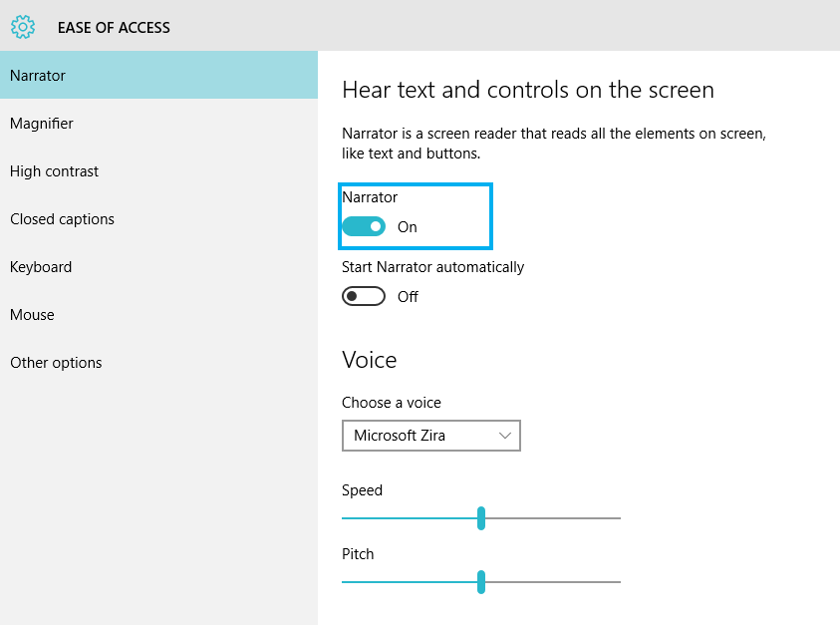Click the Narrator description paragraph
This screenshot has height=625, width=840.
coord(554,144)
